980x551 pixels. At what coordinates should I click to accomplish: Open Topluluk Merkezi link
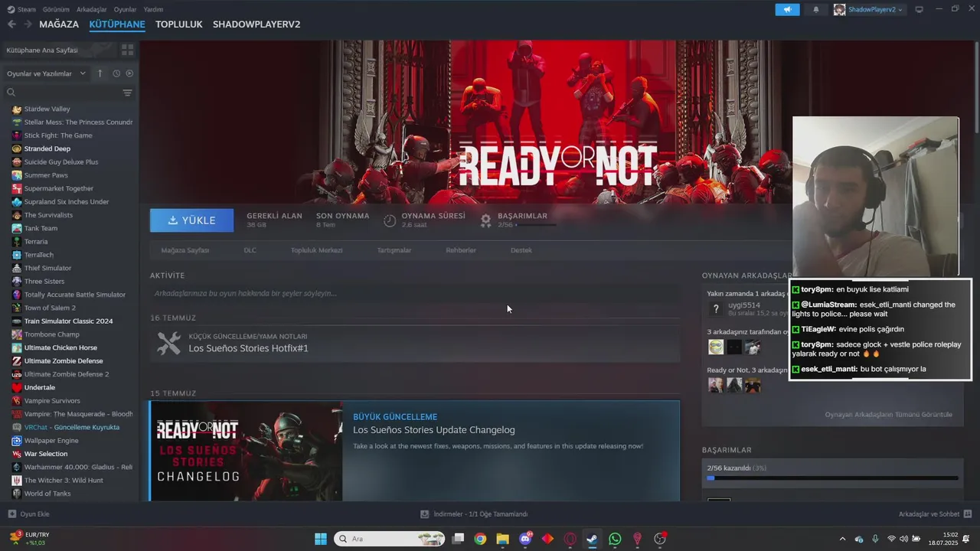pyautogui.click(x=317, y=250)
